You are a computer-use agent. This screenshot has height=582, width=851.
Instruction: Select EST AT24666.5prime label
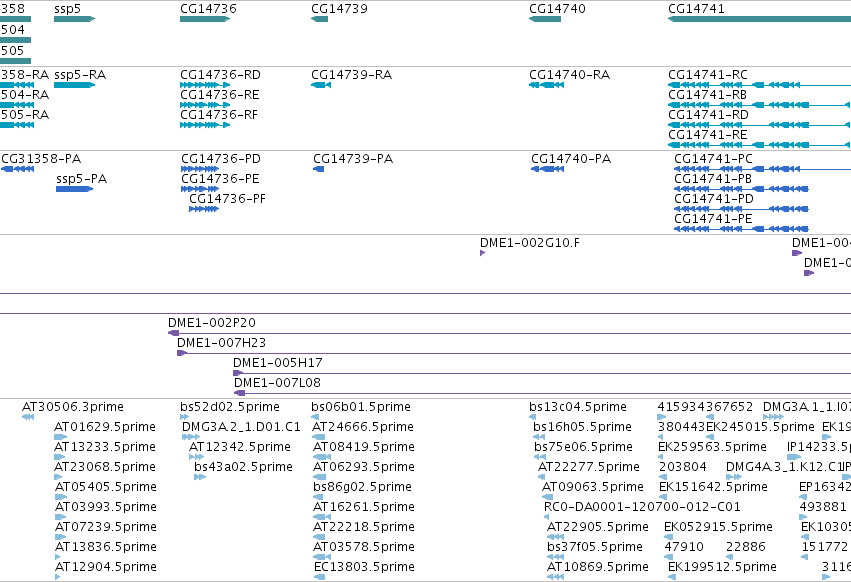(363, 427)
